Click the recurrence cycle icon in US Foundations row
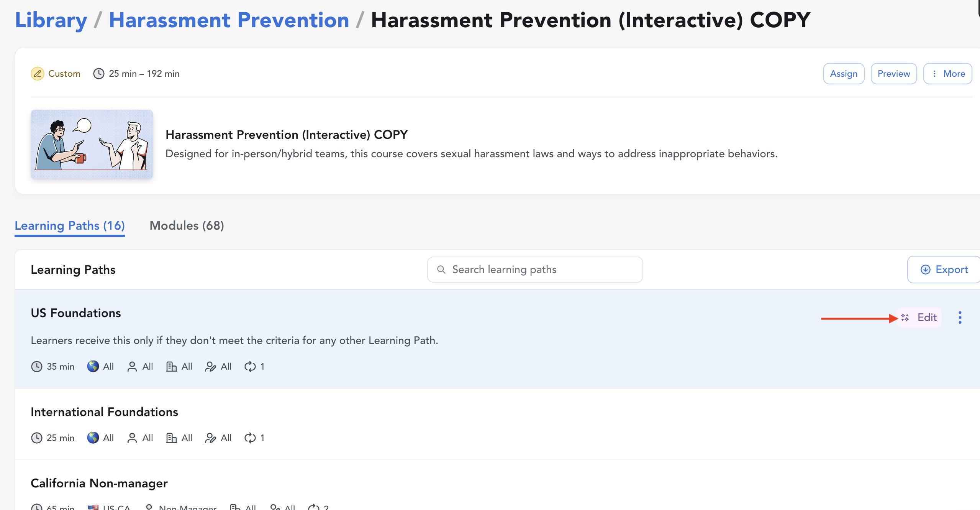Screen dimensions: 980x510 pos(250,367)
